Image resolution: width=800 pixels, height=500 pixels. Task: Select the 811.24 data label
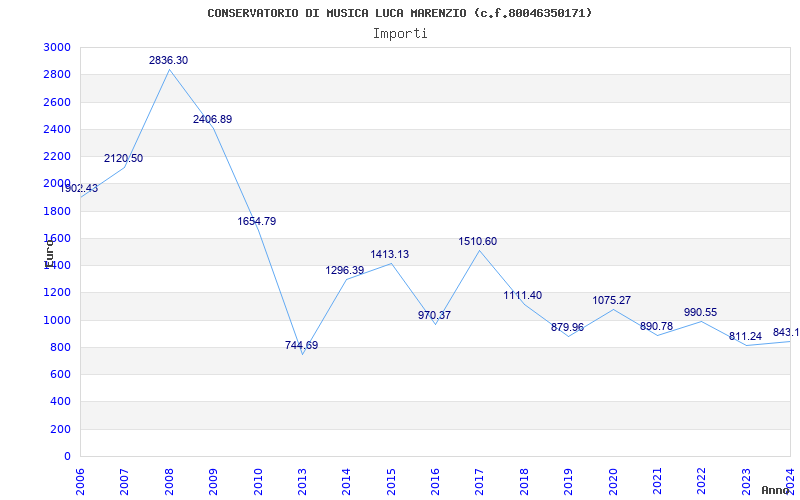(745, 337)
